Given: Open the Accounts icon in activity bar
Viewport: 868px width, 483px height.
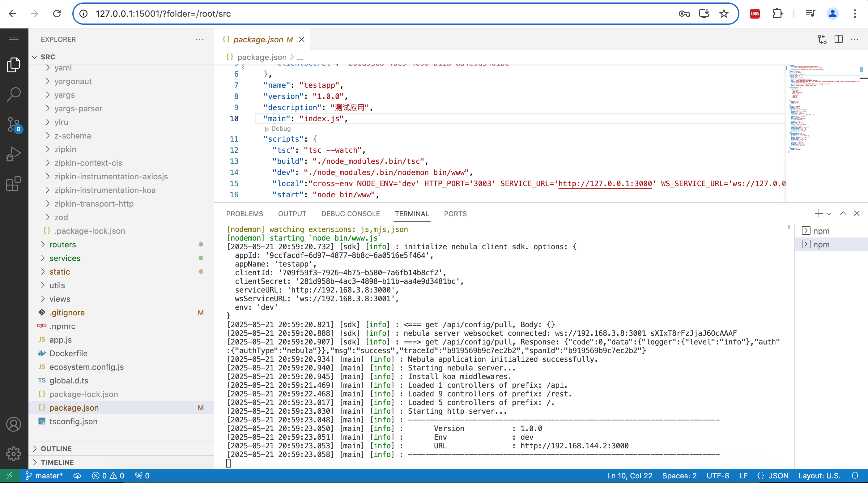Looking at the screenshot, I should click(14, 424).
